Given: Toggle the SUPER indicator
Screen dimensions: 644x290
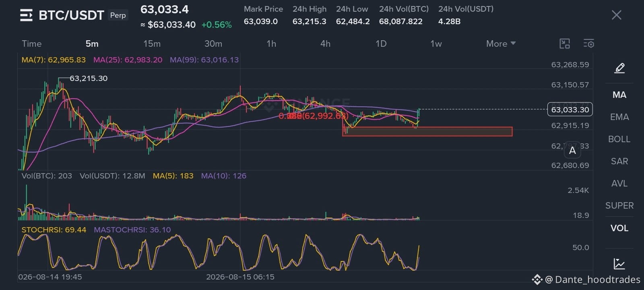Looking at the screenshot, I should click(x=619, y=205).
